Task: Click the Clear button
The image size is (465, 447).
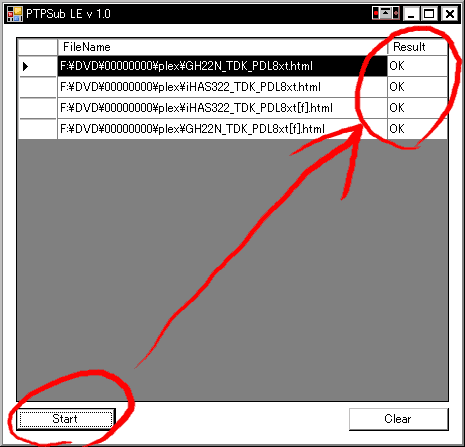Action: point(398,419)
